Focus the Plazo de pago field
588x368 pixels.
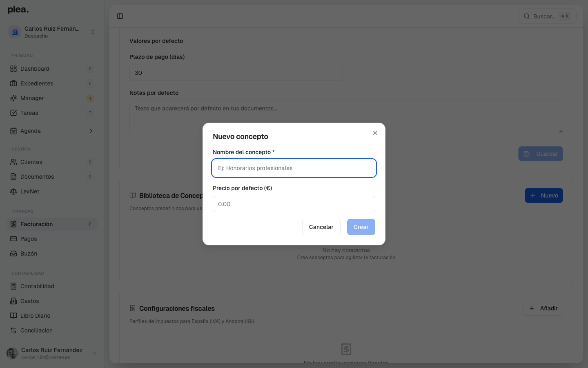click(236, 73)
